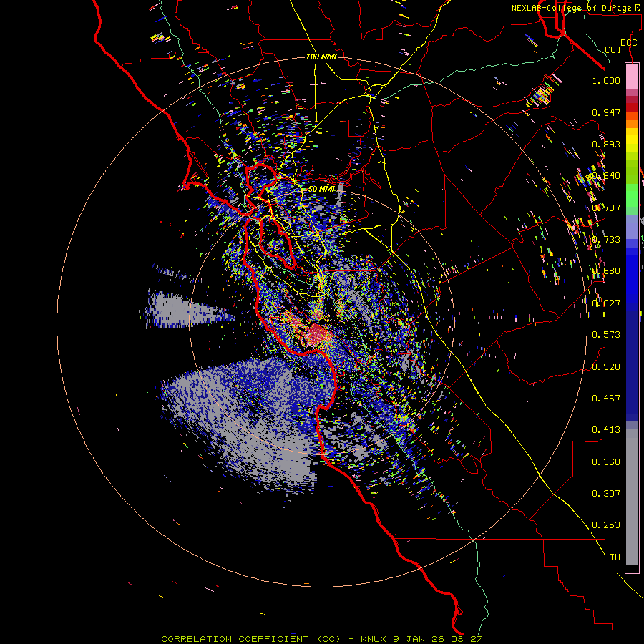Select the 1.000 value on color scale
Screen dimensions: 644x644
coord(606,81)
